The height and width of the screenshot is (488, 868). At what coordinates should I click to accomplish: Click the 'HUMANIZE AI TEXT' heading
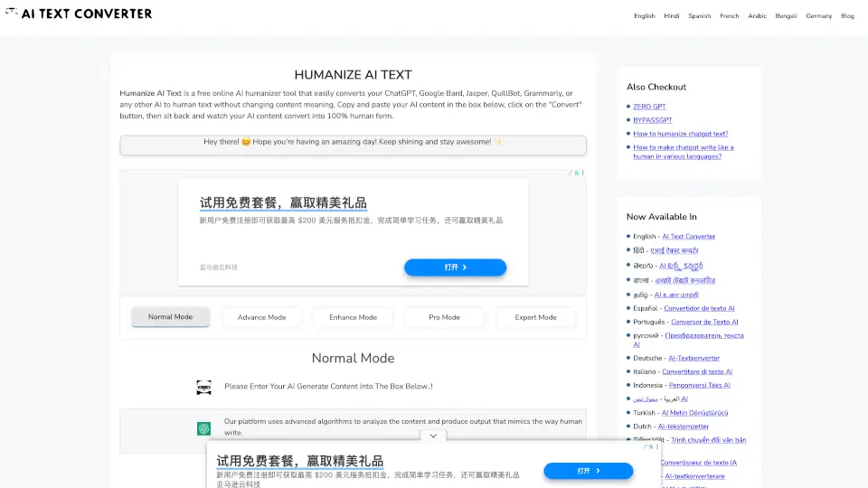tap(353, 75)
